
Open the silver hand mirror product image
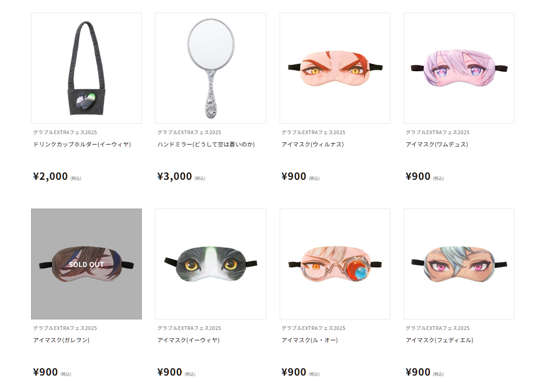click(x=211, y=68)
